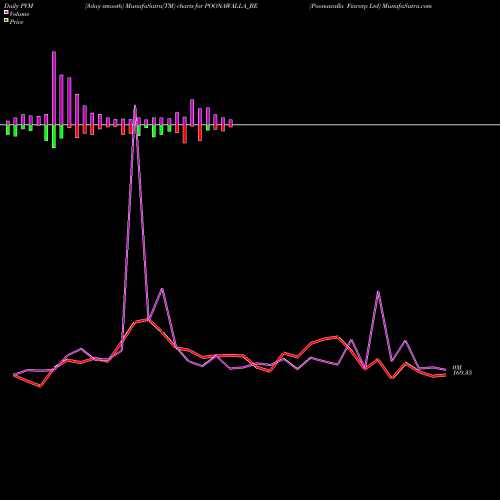Click the longest red bar below the baseline
Image resolution: width=500 pixels, height=500 pixels.
185,134
